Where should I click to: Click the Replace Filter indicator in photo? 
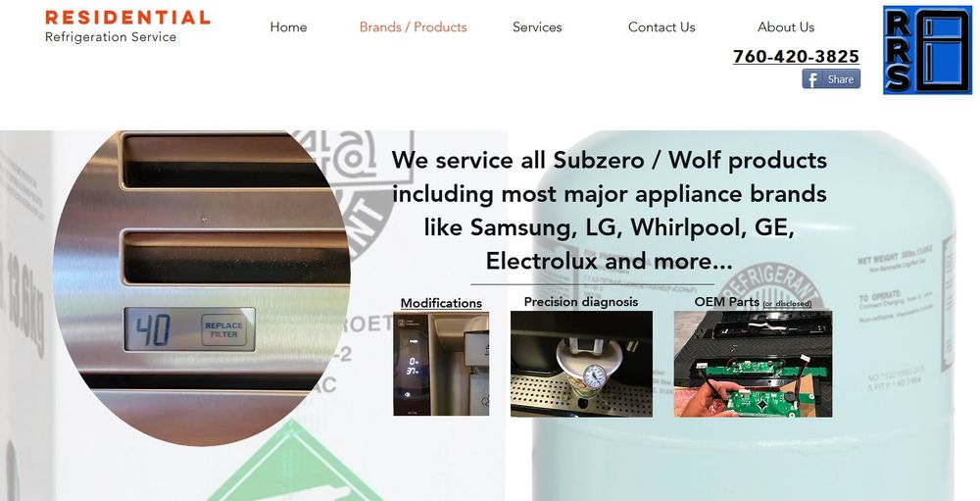(x=223, y=329)
